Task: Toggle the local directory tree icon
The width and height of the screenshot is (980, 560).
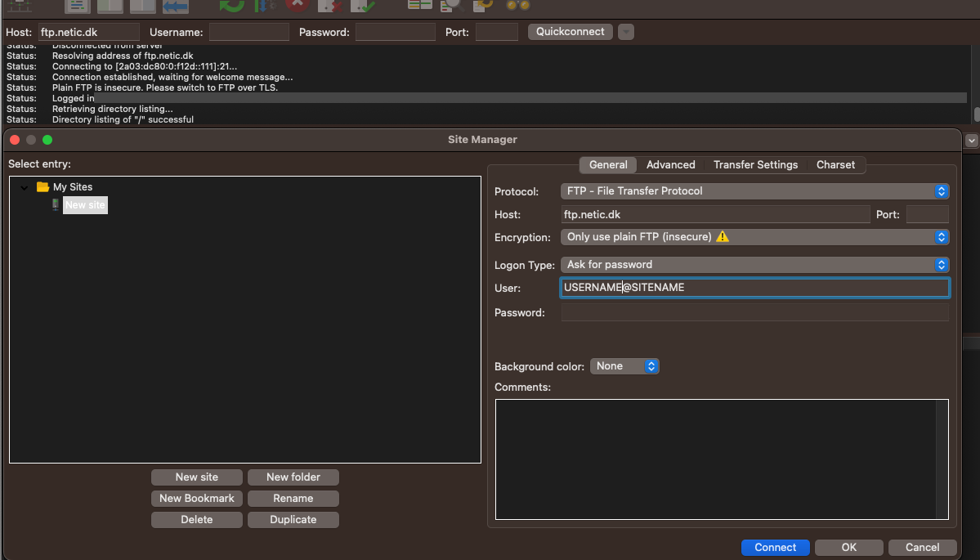Action: pyautogui.click(x=110, y=6)
